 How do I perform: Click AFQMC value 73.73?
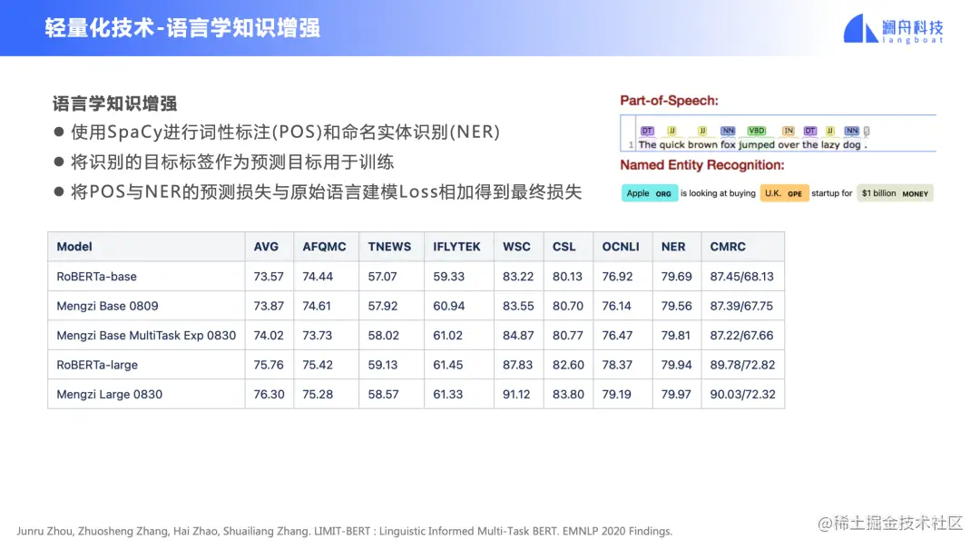318,335
